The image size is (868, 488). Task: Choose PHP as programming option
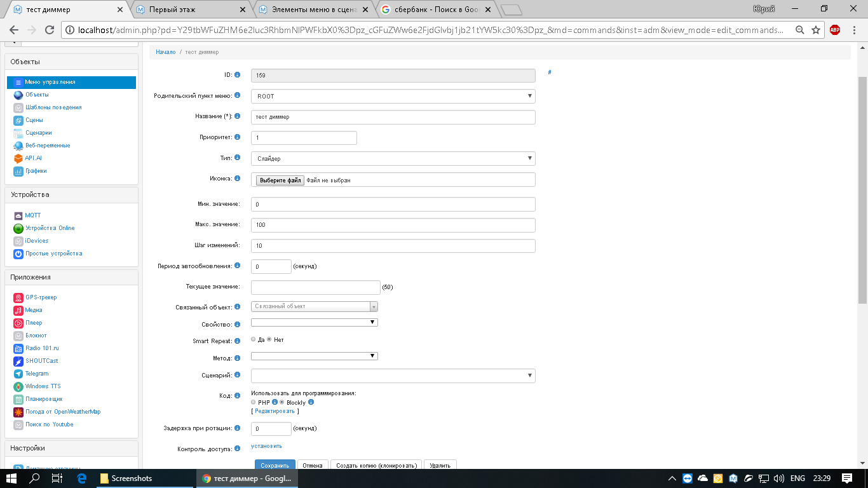click(x=253, y=402)
